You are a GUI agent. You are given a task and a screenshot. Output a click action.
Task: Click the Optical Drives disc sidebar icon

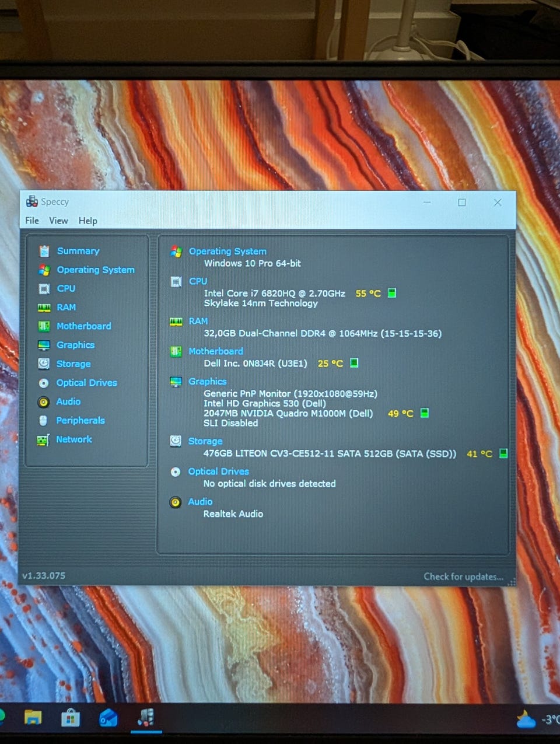pyautogui.click(x=44, y=383)
